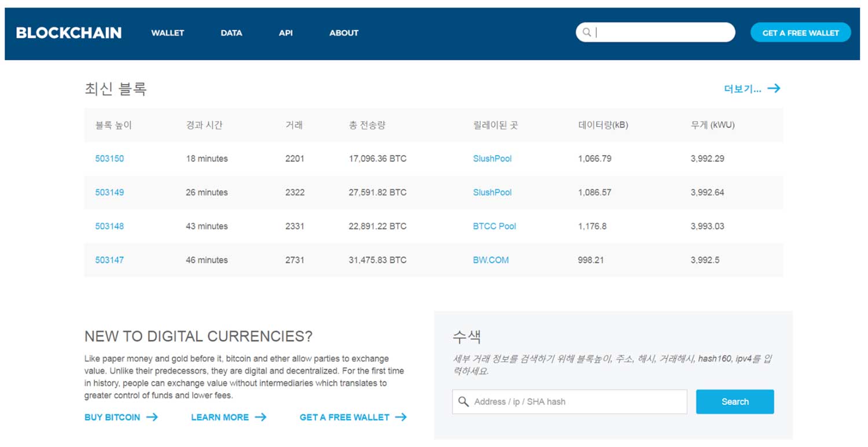Click the 수색 heading
868x447 pixels.
coord(466,336)
